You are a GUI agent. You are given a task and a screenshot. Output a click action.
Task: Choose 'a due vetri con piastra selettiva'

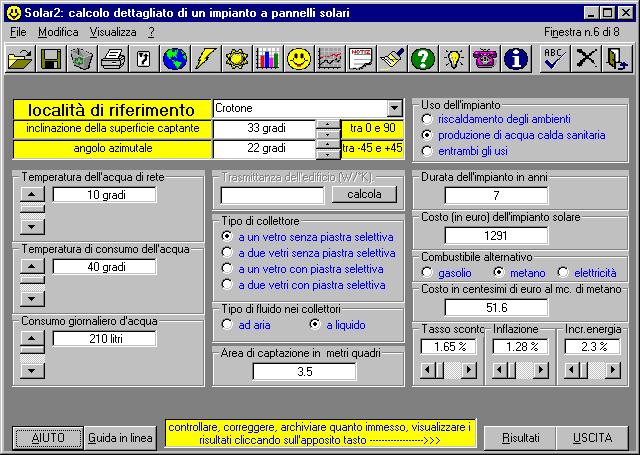[x=227, y=285]
